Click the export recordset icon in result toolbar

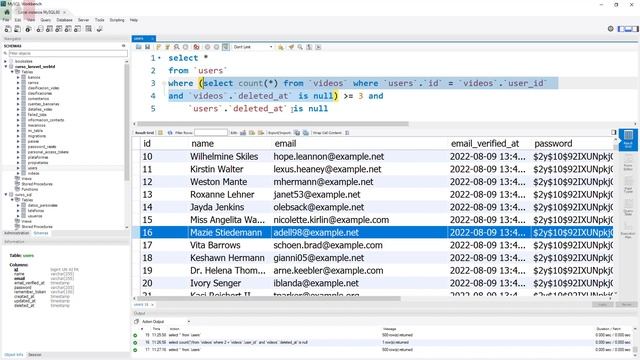(297, 133)
